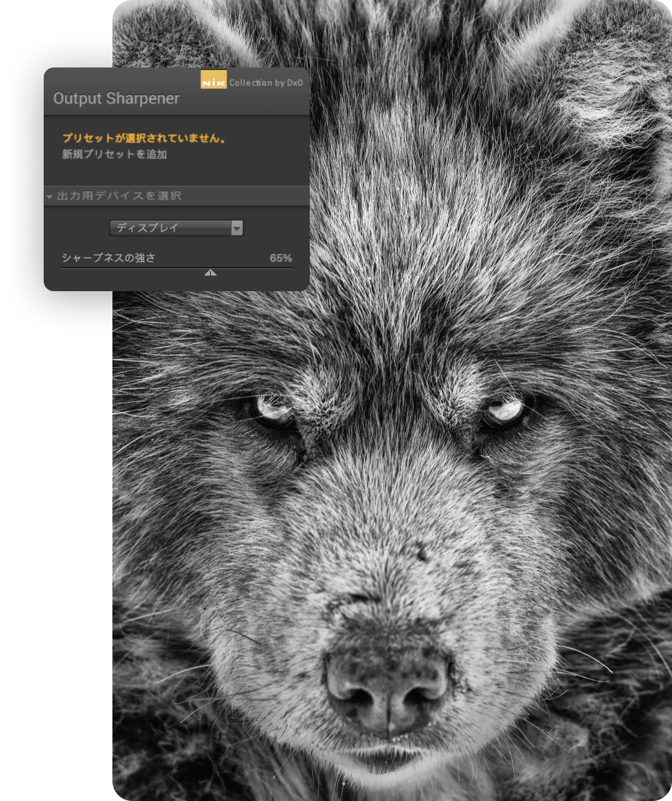Click the プリセットが選択されていません message
672x801 pixels.
coord(144,138)
